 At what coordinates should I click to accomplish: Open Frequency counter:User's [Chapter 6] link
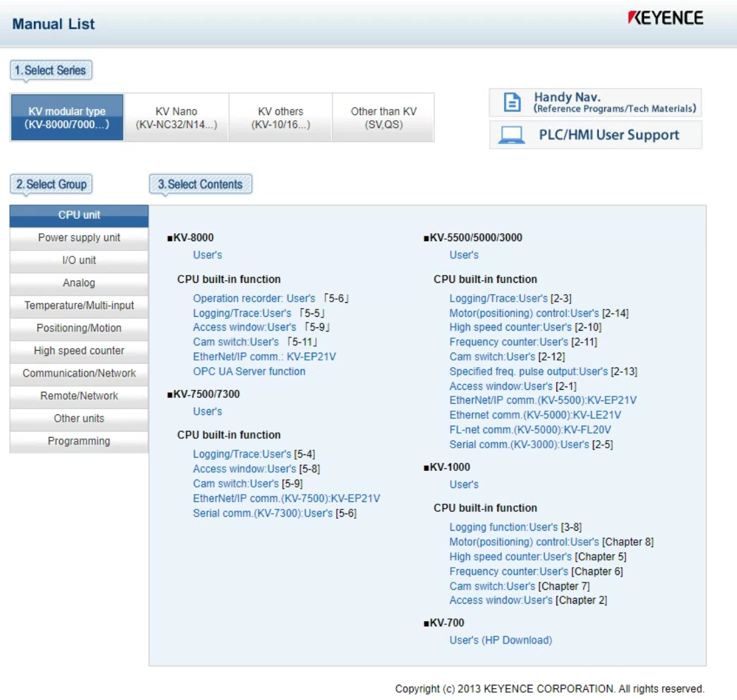click(x=509, y=572)
